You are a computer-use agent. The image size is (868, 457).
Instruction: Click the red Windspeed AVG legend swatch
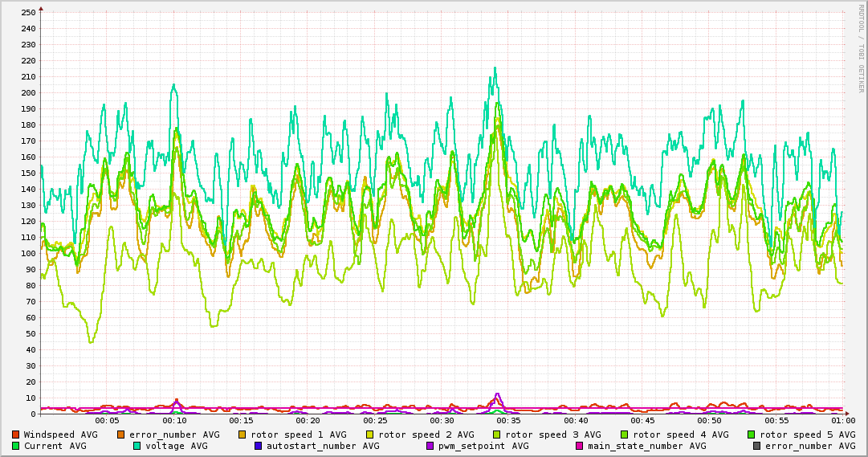pyautogui.click(x=16, y=435)
